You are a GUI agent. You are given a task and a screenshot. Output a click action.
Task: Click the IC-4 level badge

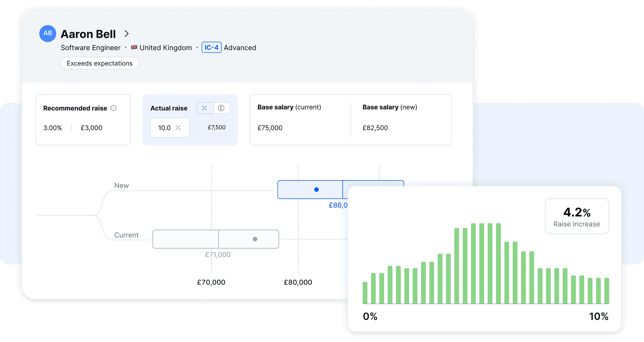point(211,47)
